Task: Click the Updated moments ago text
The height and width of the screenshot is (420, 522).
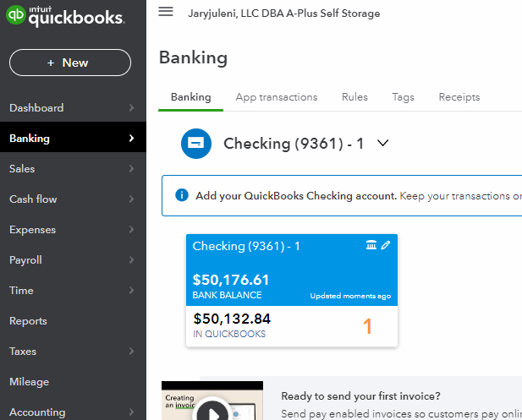Action: [350, 296]
